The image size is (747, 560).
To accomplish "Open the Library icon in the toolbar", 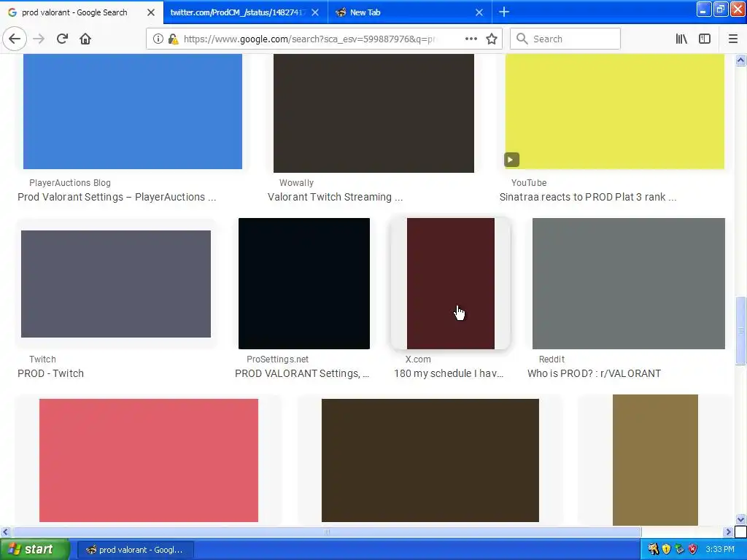I will [x=681, y=39].
